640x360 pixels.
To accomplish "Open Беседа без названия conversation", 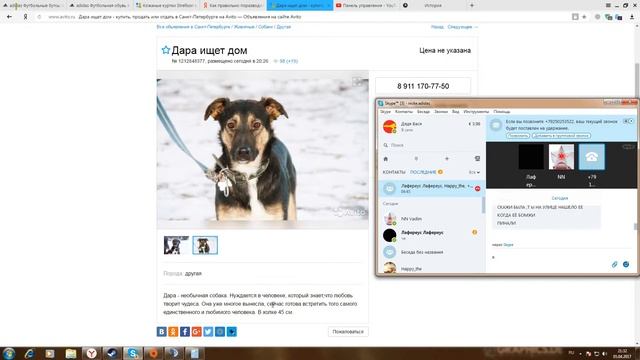I will 431,252.
